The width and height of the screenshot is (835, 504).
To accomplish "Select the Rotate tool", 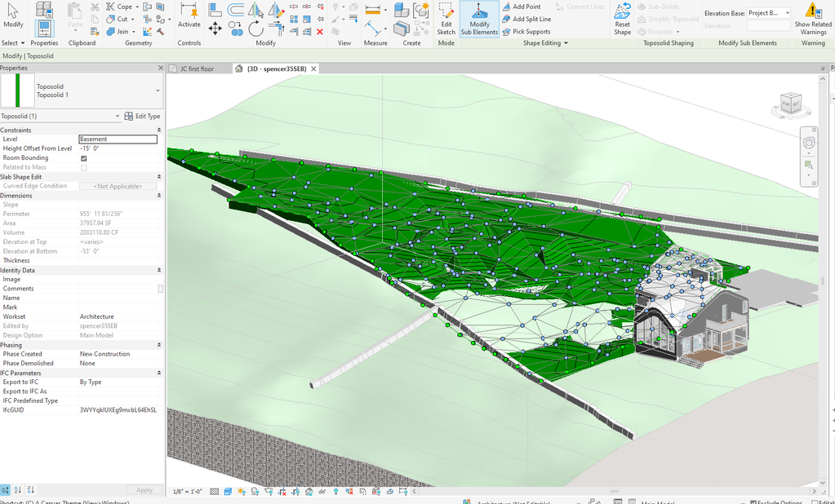I will [255, 29].
